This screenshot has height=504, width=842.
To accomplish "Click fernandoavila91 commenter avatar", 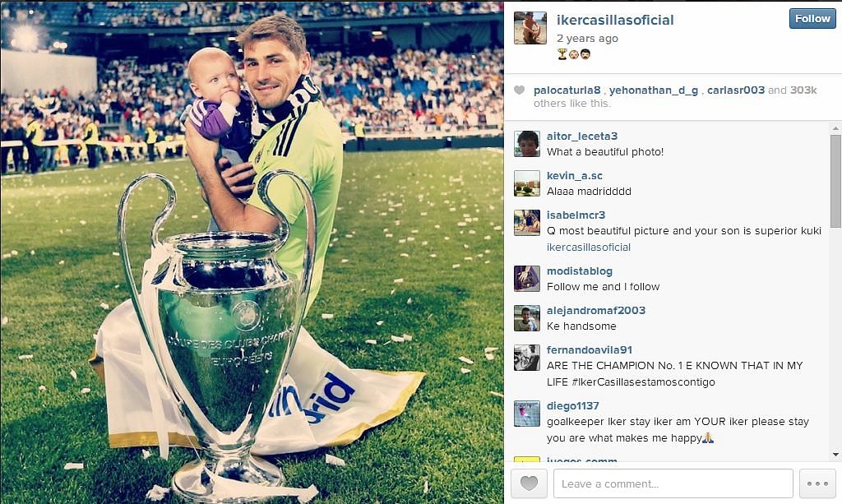I will coord(527,358).
